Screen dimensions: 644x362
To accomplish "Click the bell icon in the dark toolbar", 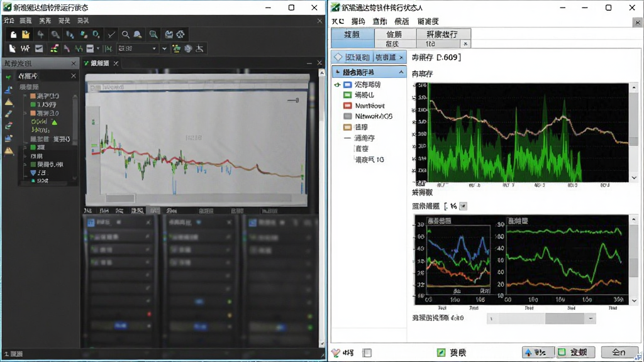I will point(138,35).
